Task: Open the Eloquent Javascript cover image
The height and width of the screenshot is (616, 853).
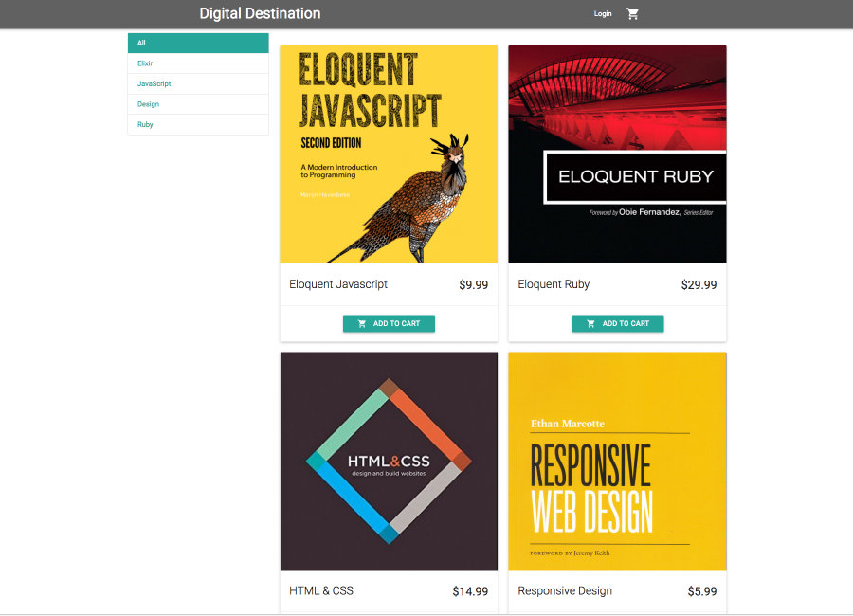Action: (x=389, y=154)
